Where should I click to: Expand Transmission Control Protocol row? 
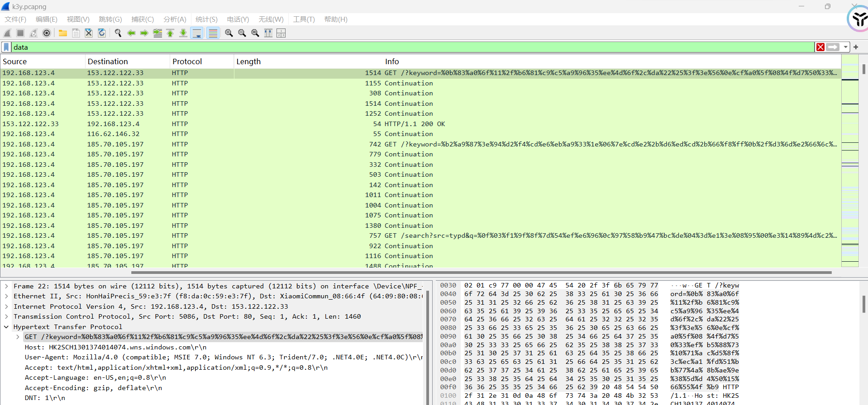(x=6, y=317)
